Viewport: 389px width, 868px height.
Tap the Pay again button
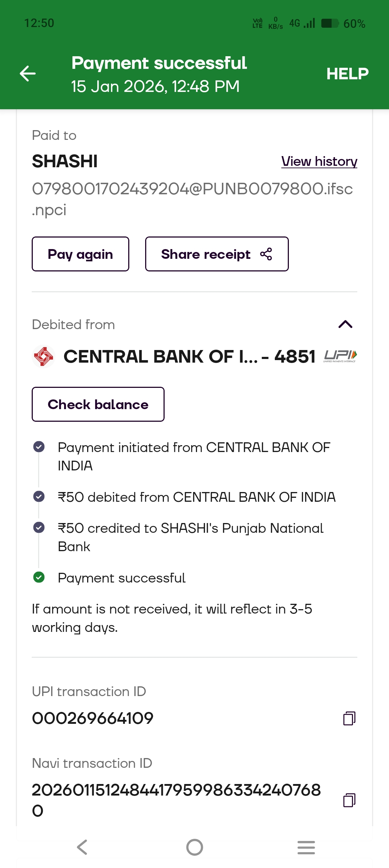(80, 254)
